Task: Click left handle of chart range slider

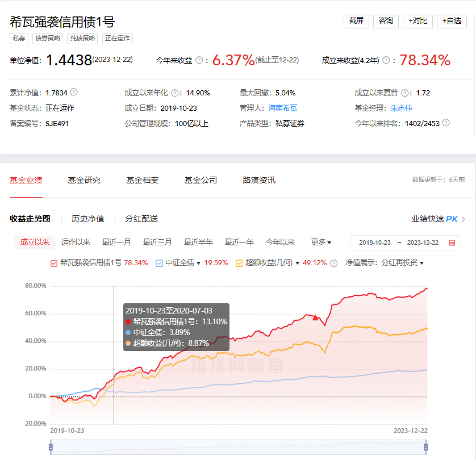Action: click(x=51, y=448)
